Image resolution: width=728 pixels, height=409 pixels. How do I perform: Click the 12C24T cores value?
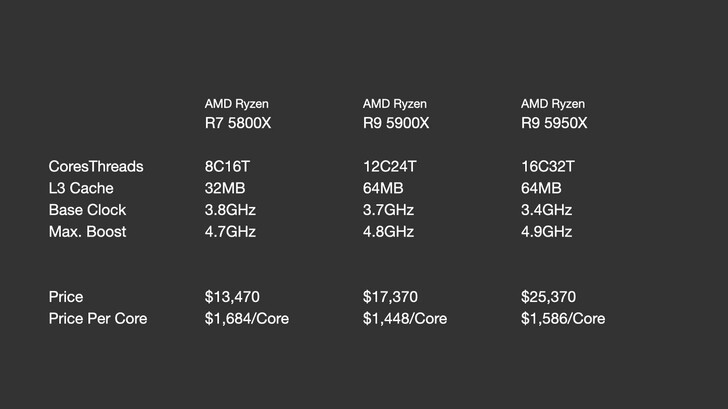coord(390,166)
